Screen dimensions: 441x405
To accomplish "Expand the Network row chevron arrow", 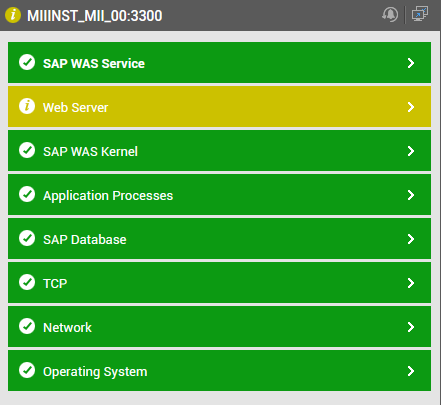I will coord(411,327).
